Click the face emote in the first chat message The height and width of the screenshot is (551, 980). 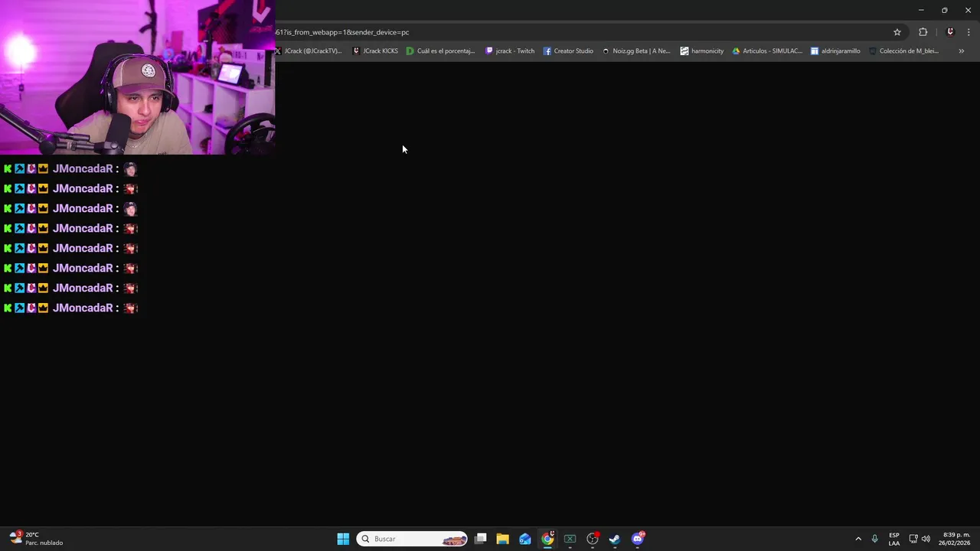tap(130, 168)
